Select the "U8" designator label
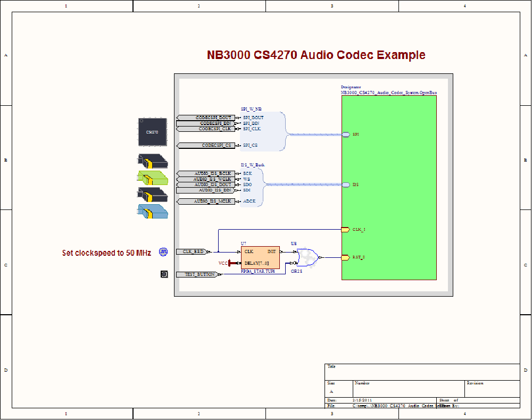Screen dimensions: 532x420 click(x=294, y=243)
